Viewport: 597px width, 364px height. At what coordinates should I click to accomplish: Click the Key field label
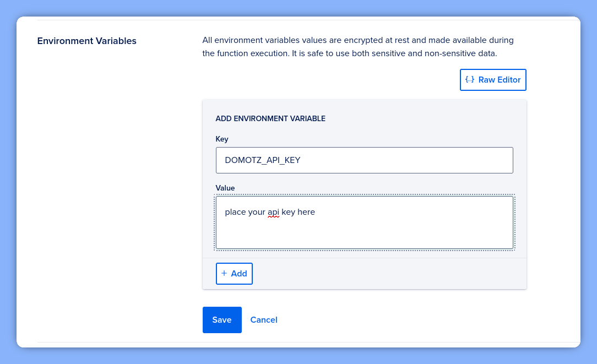click(x=222, y=139)
